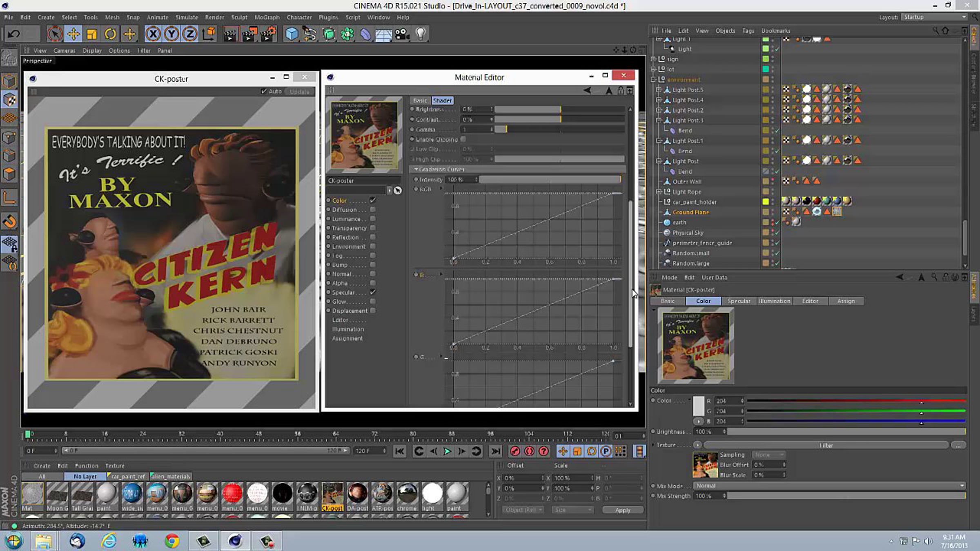Switch to the Specular tab in Attributes
Viewport: 980px width, 551px height.
pyautogui.click(x=739, y=301)
